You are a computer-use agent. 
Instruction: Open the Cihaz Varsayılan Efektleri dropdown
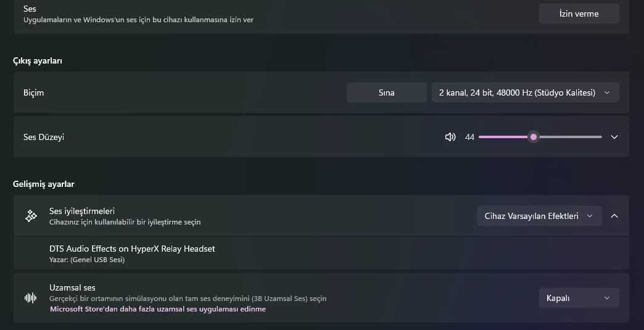(x=539, y=216)
